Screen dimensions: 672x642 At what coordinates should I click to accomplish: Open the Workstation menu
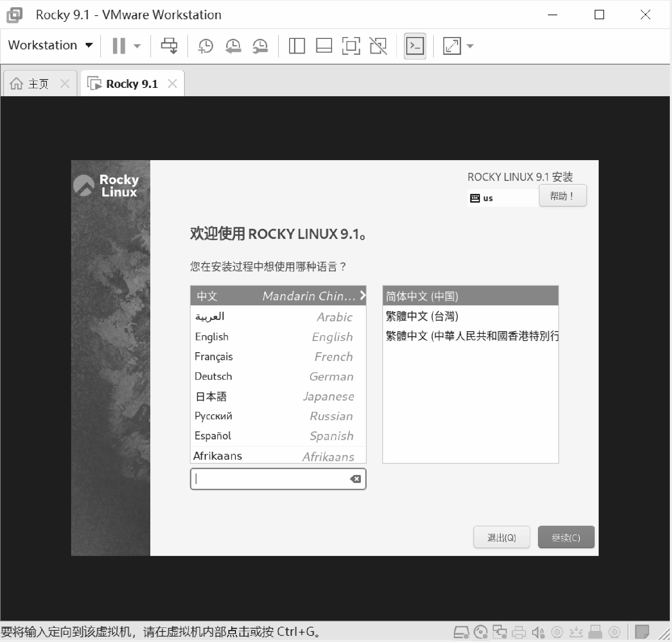click(x=50, y=45)
